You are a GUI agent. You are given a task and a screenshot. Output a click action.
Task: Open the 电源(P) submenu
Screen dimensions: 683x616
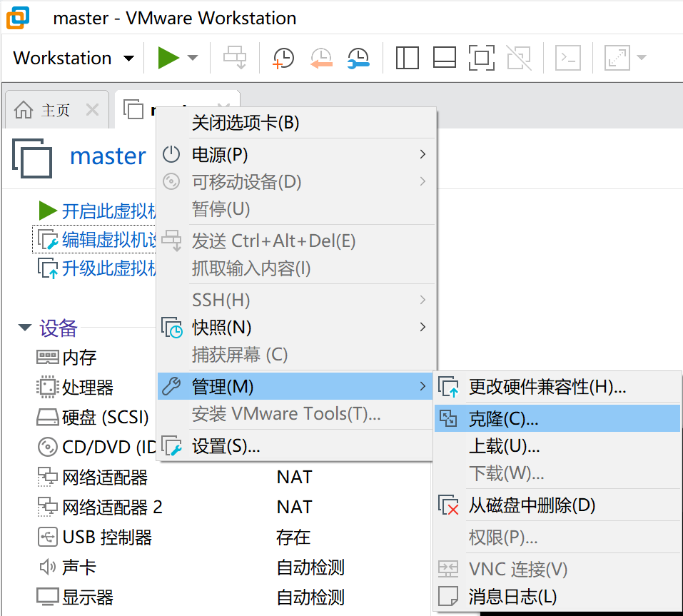(297, 155)
